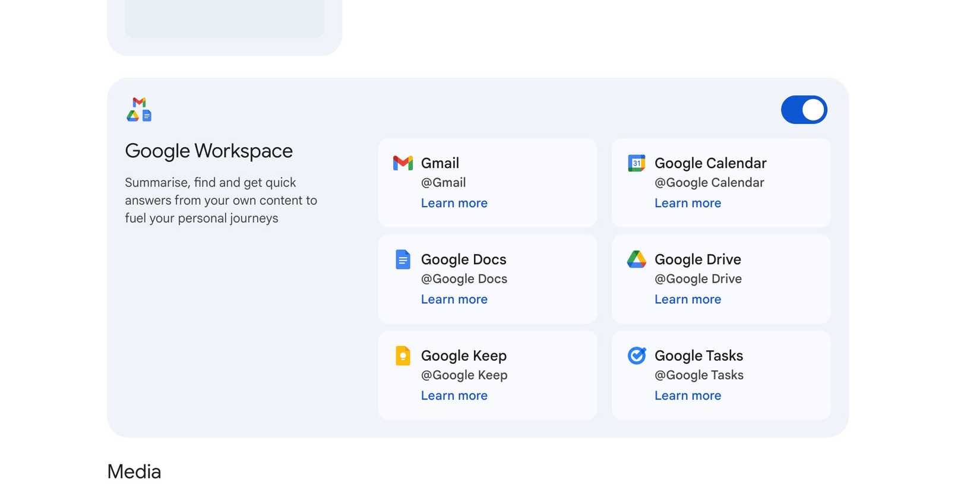The image size is (980, 501).
Task: Click the Google Workspace combined apps icon
Action: pyautogui.click(x=139, y=110)
